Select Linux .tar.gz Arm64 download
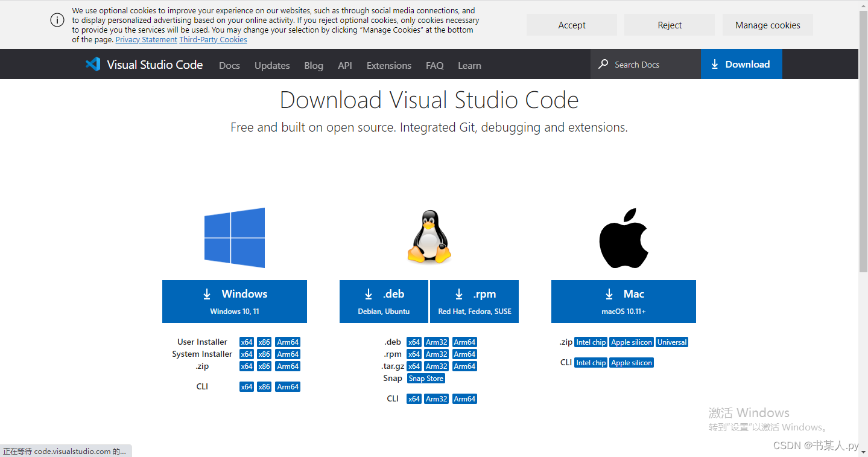 click(x=464, y=366)
